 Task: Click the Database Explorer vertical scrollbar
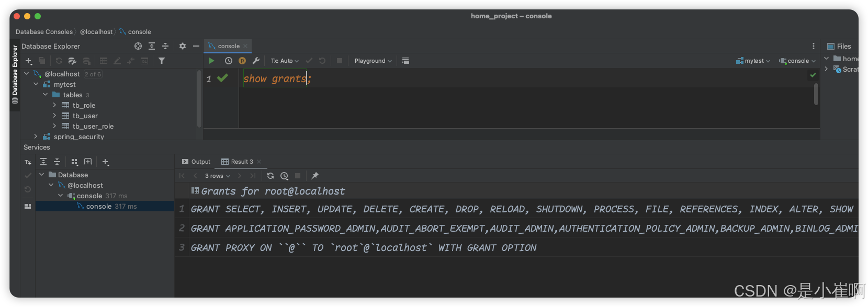(199, 99)
